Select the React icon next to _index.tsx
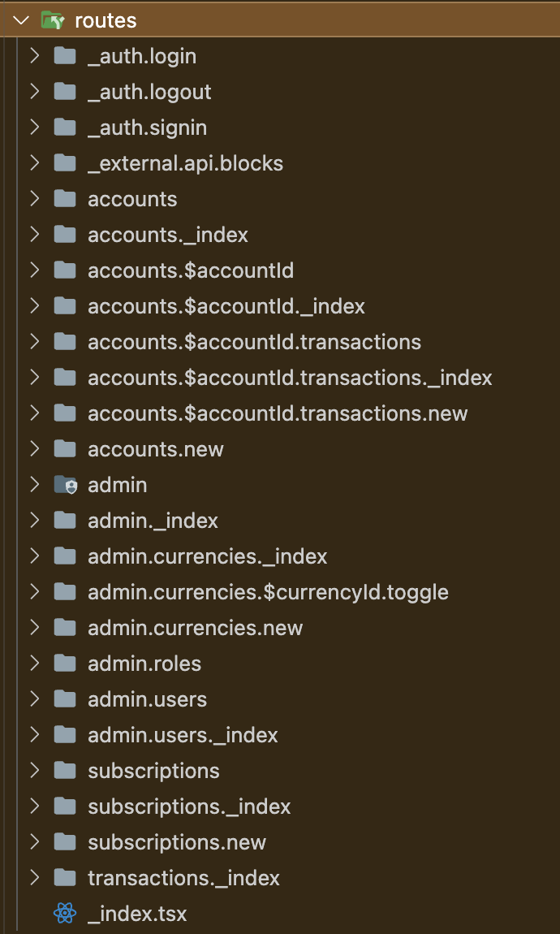 (65, 913)
